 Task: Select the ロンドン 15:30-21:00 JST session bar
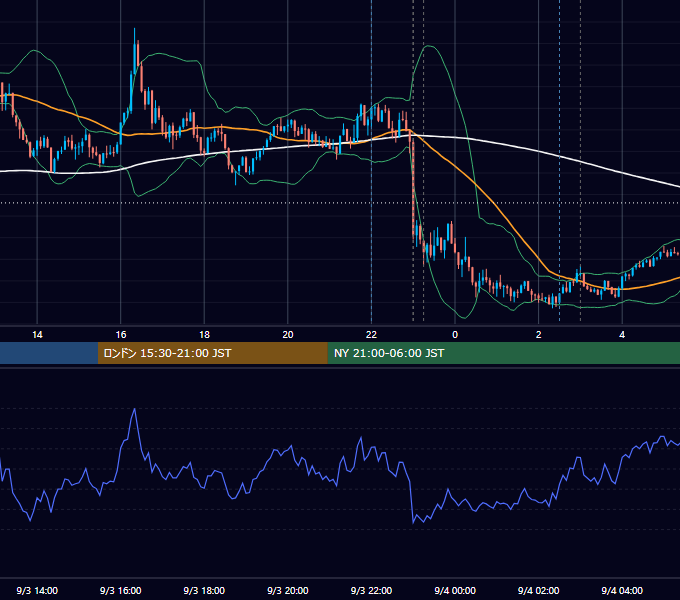(x=212, y=353)
